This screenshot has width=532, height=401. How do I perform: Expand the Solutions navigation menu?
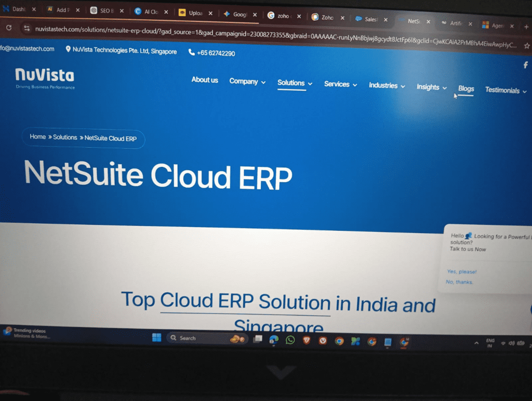(291, 83)
